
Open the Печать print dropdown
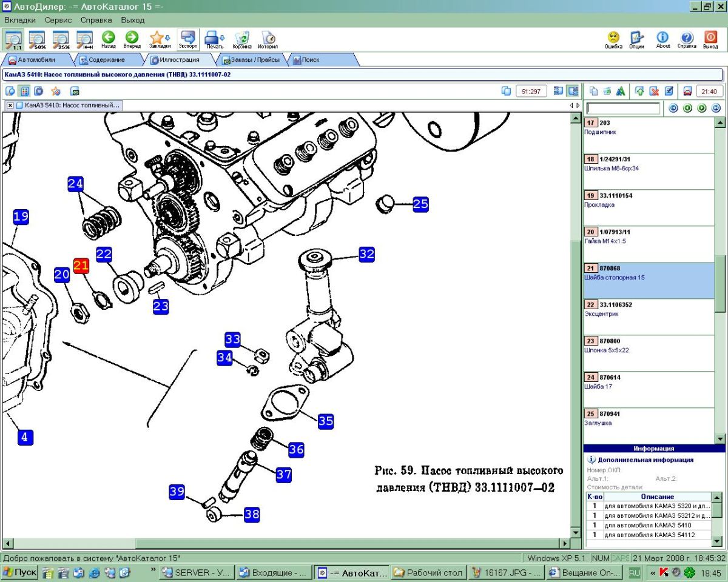pyautogui.click(x=215, y=39)
